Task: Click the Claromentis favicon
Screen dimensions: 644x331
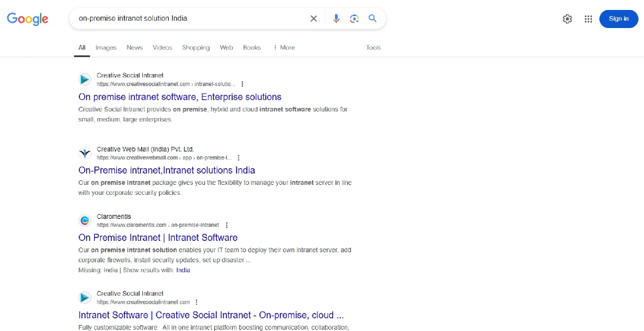Action: (85, 220)
